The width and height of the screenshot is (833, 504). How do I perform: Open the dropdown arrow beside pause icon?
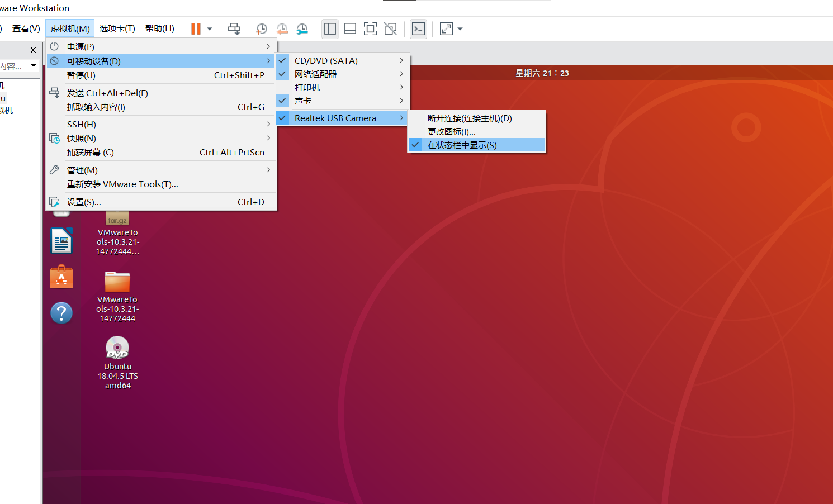tap(210, 29)
